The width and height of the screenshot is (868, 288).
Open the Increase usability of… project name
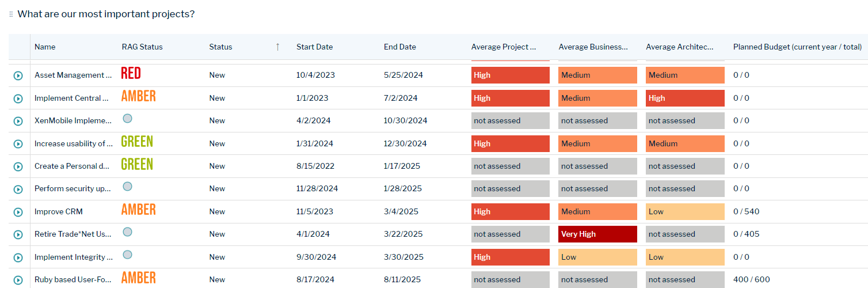73,144
